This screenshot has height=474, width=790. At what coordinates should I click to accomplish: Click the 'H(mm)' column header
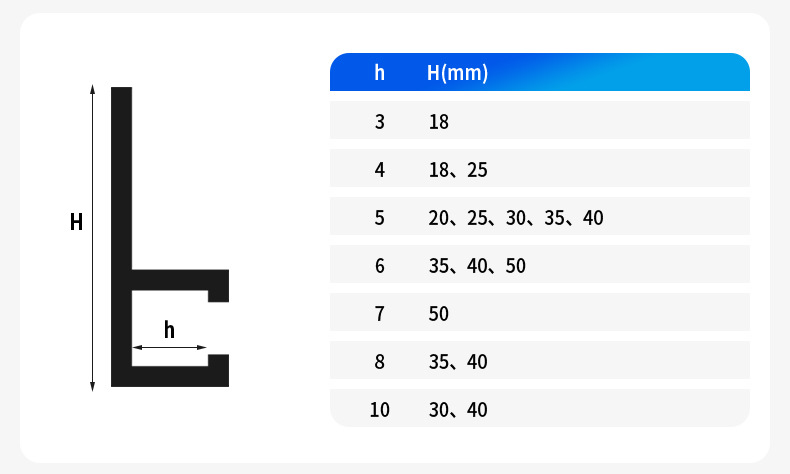[457, 73]
